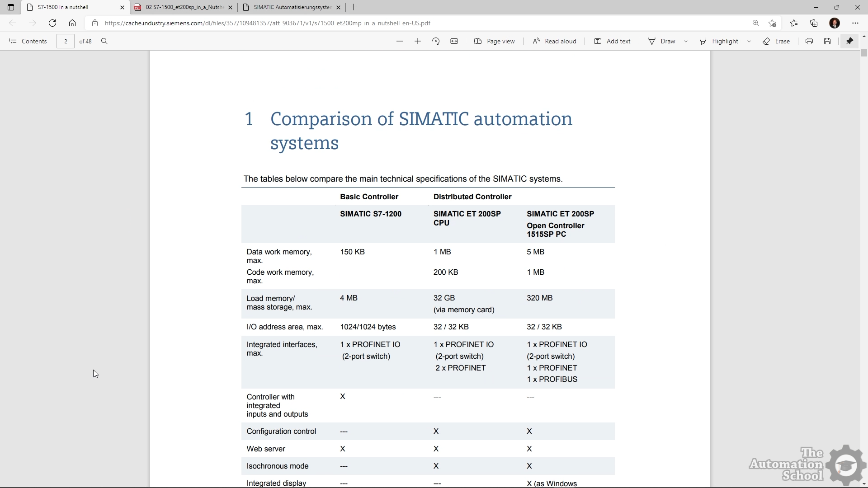
Task: Search within the PDF document
Action: click(x=104, y=41)
